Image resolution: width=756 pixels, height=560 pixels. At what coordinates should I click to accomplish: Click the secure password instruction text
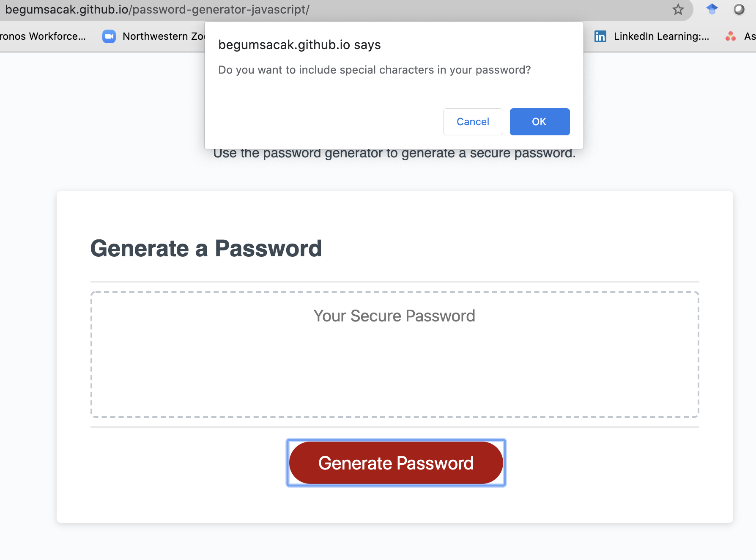pyautogui.click(x=396, y=153)
